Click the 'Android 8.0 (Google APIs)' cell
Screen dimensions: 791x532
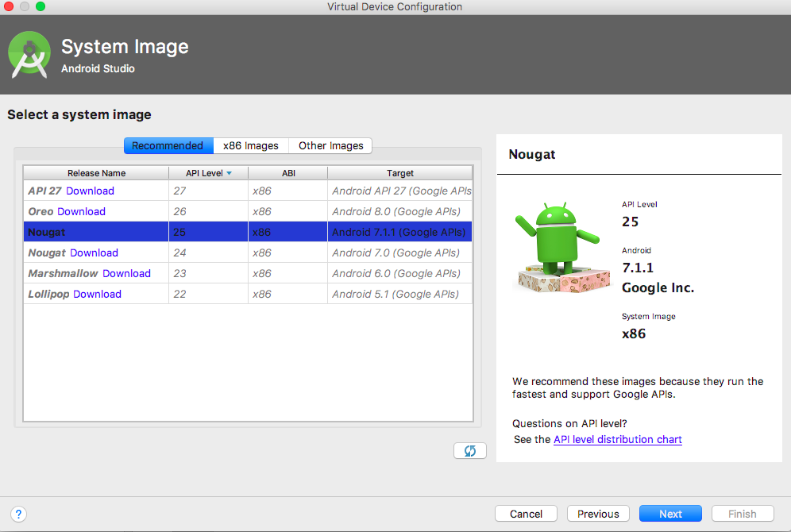400,211
